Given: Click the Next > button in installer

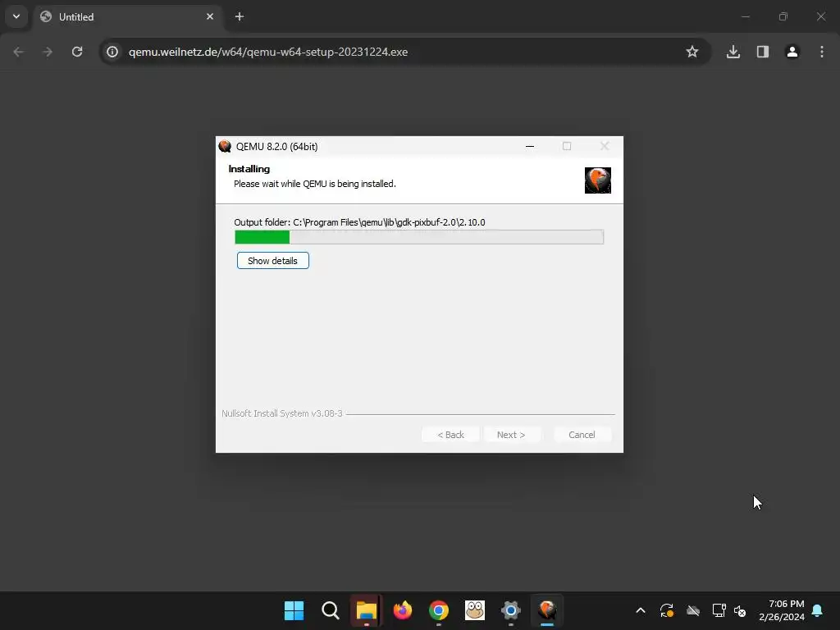Looking at the screenshot, I should (511, 435).
